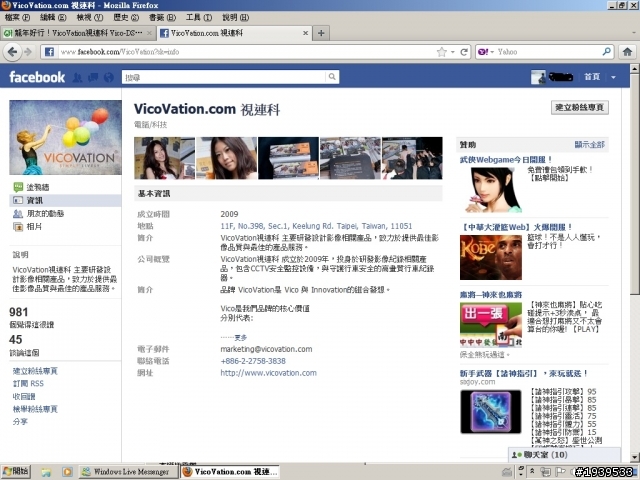The image size is (640, 480).
Task: Click 建立粉絲專頁 link in sidebar
Action: (x=35, y=371)
